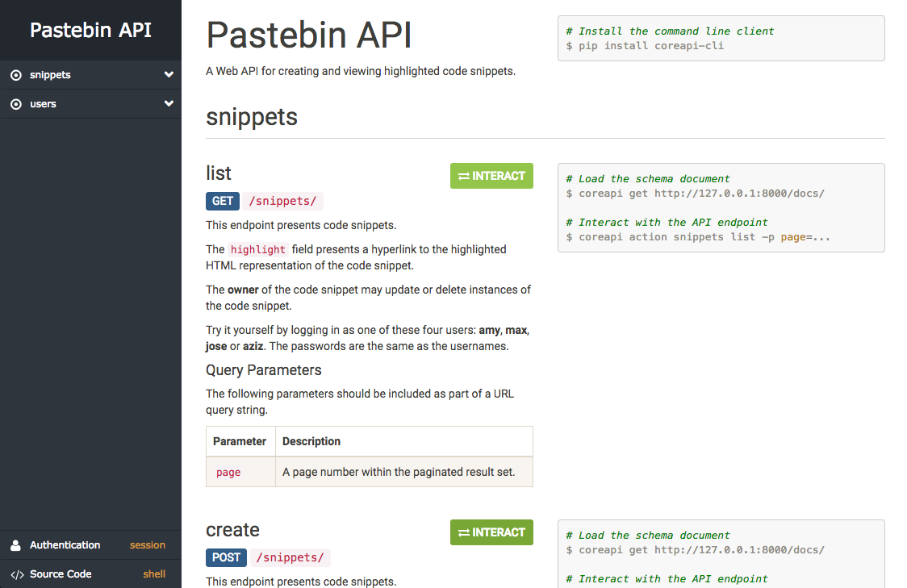Click the code icon beside Source Code
The image size is (907, 588).
[x=16, y=573]
